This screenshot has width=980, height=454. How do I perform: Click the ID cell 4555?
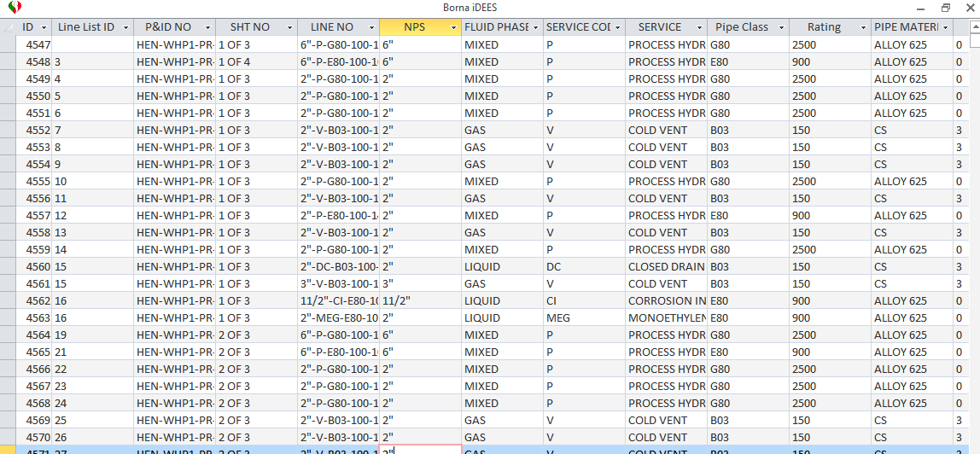[x=34, y=181]
